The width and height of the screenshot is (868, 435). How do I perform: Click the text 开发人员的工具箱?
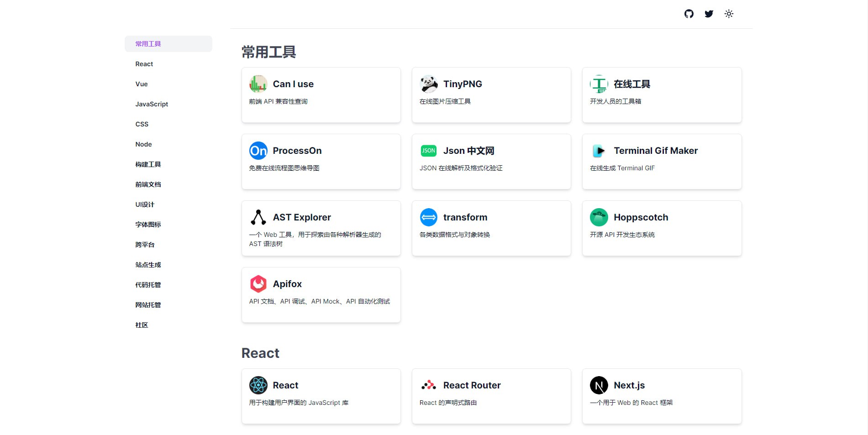(615, 101)
